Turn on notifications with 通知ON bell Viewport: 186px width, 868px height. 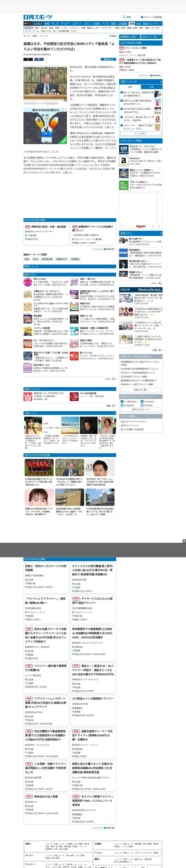(108, 59)
